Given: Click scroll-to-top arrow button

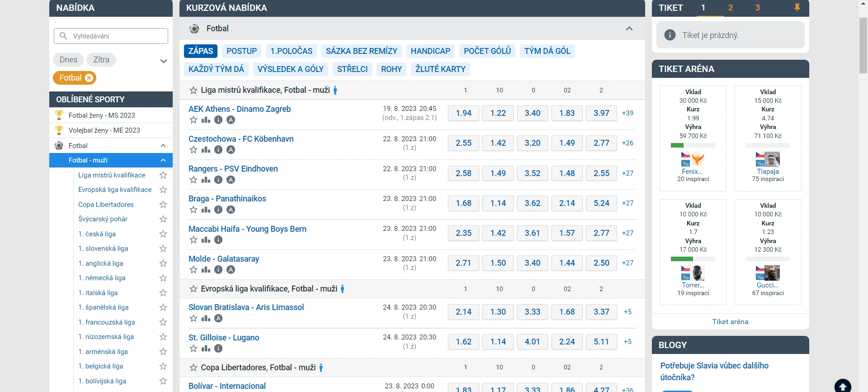Looking at the screenshot, I should (x=843, y=386).
